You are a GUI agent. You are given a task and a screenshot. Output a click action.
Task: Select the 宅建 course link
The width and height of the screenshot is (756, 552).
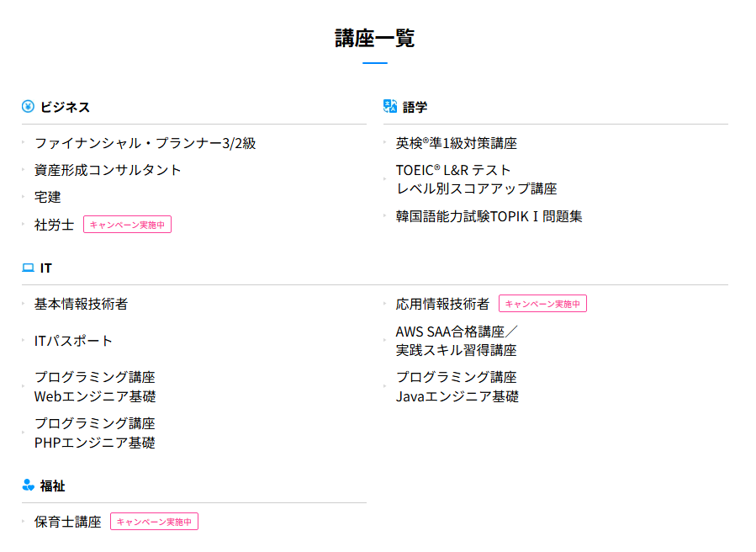pyautogui.click(x=48, y=197)
